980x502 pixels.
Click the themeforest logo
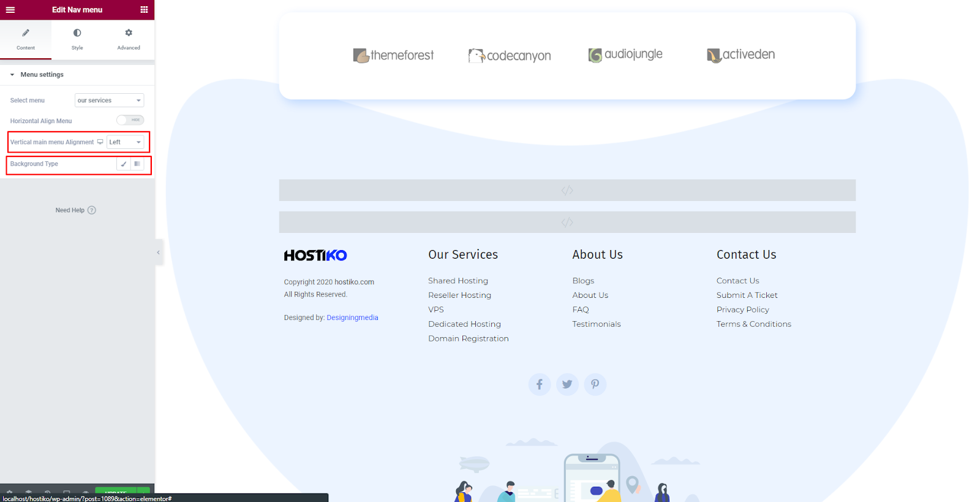393,56
